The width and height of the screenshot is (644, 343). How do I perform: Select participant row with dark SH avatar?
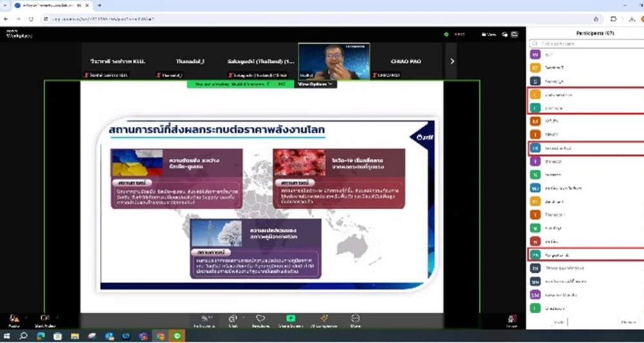(x=585, y=281)
